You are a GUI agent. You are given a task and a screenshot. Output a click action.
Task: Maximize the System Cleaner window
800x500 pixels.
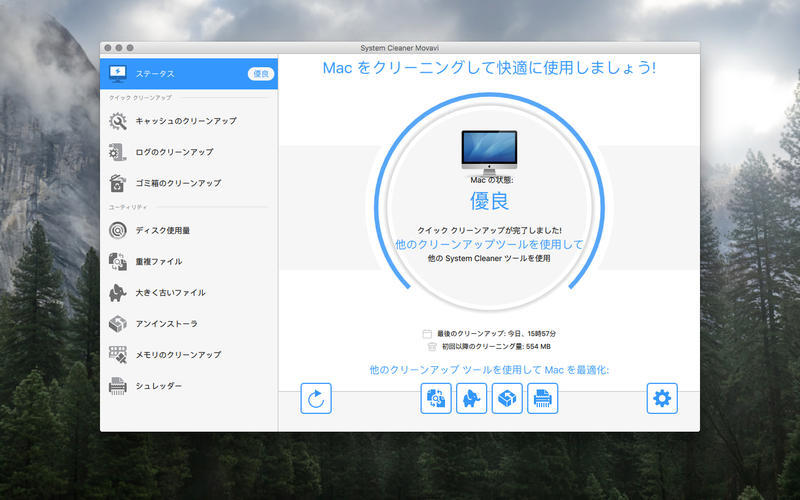[x=130, y=48]
